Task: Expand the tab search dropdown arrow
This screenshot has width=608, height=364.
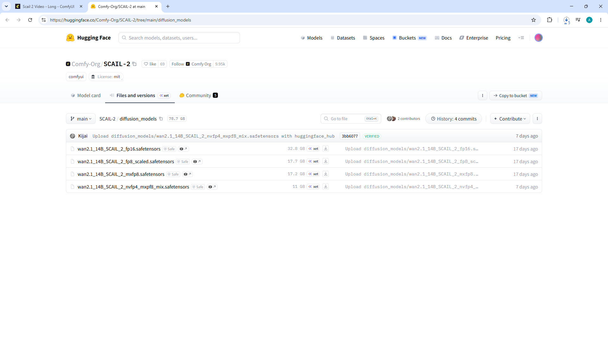Action: 6,6
